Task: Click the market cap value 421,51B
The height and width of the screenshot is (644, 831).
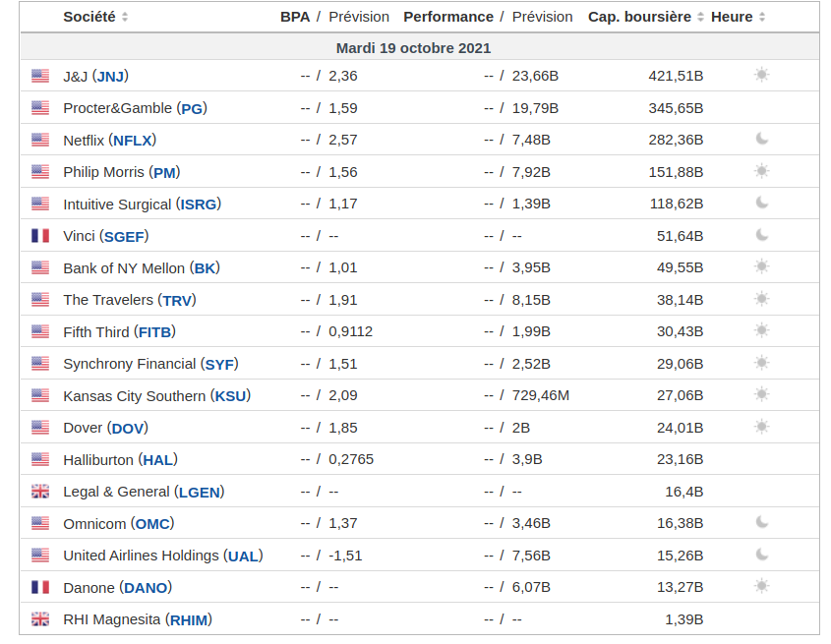Action: click(x=676, y=76)
